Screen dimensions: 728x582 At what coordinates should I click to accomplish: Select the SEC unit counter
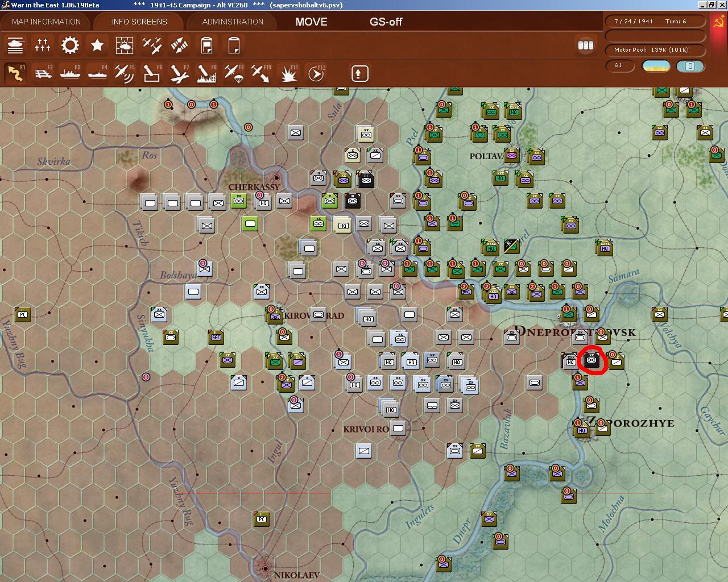click(x=216, y=336)
